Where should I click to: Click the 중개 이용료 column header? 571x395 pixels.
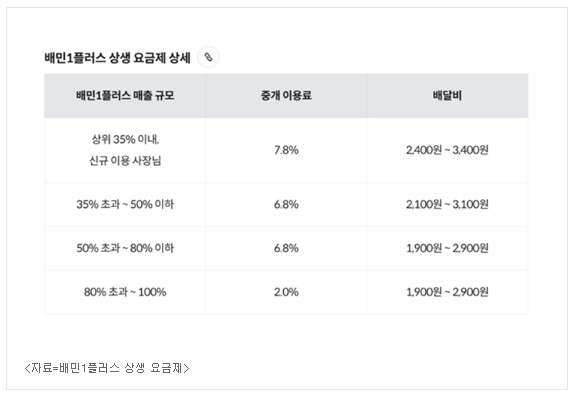point(286,96)
